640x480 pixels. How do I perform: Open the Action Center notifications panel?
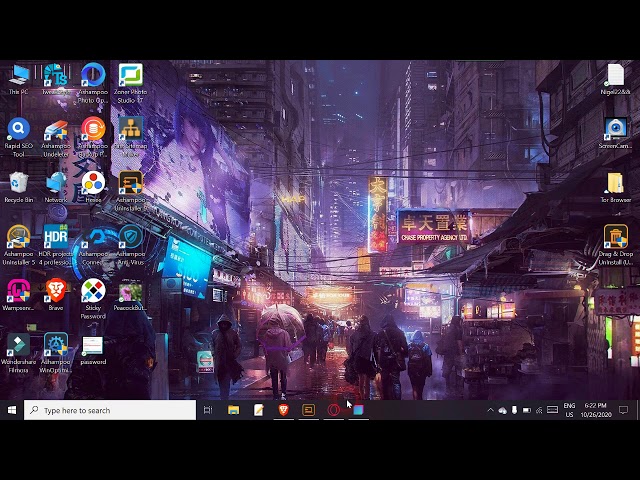click(x=623, y=410)
